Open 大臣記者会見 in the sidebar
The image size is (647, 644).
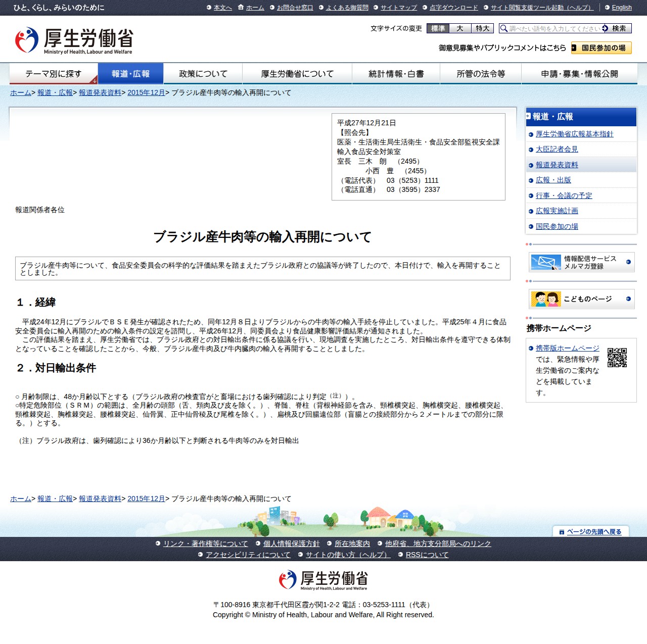click(x=558, y=149)
